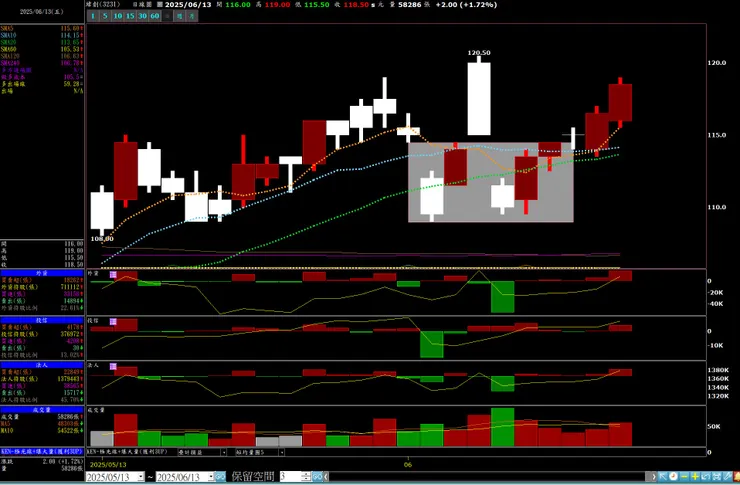740x485 pixels.
Task: Click the low price 115.50 in top bar
Action: click(x=316, y=5)
